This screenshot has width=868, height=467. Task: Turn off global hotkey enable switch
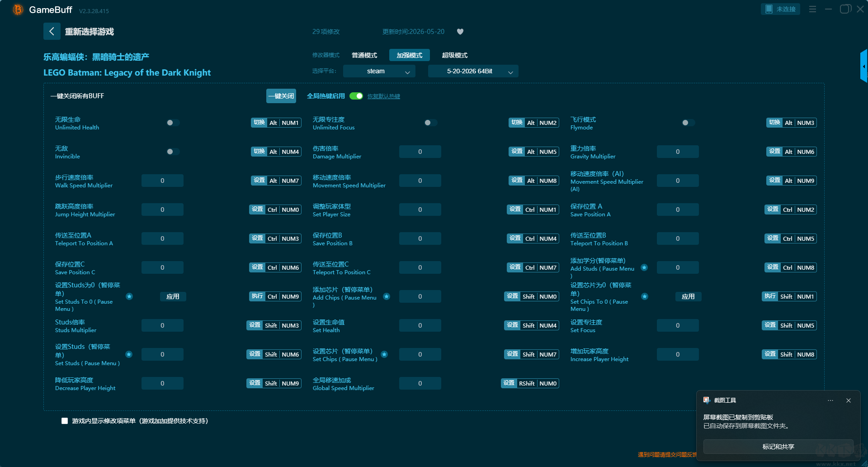tap(356, 96)
